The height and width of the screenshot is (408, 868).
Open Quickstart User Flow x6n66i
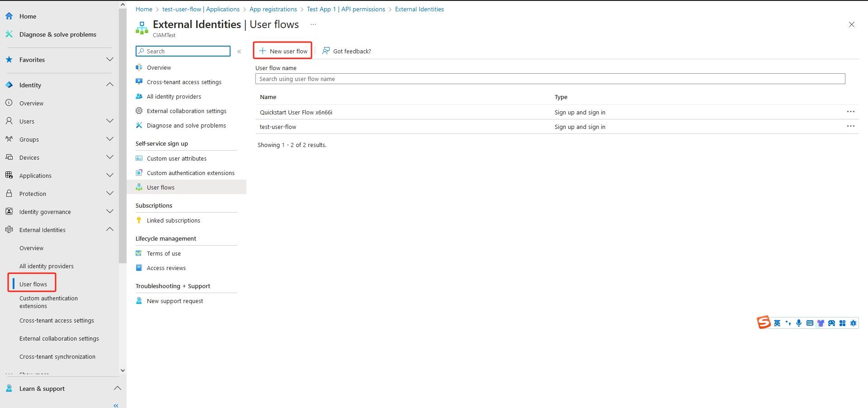pos(296,112)
